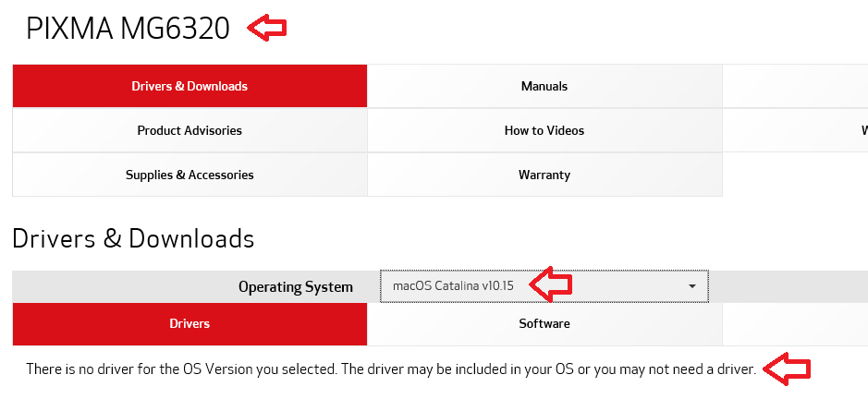Select the red Drivers sub-tab
The image size is (868, 411).
tap(189, 323)
